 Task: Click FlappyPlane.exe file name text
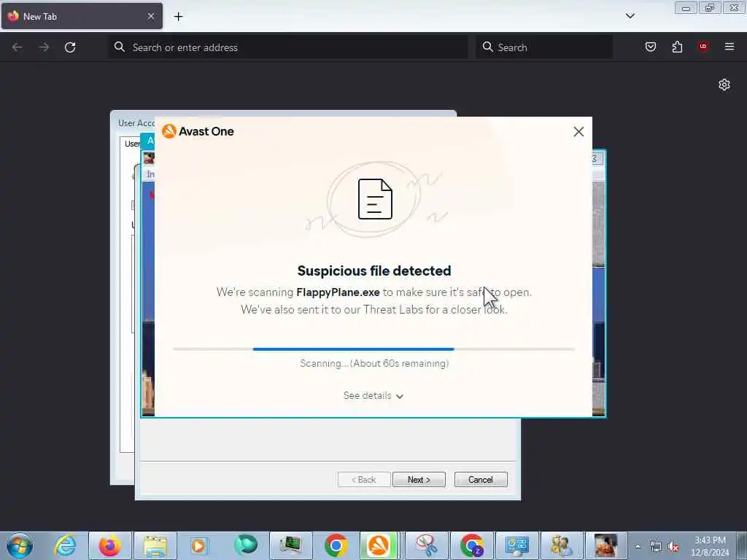coord(338,292)
